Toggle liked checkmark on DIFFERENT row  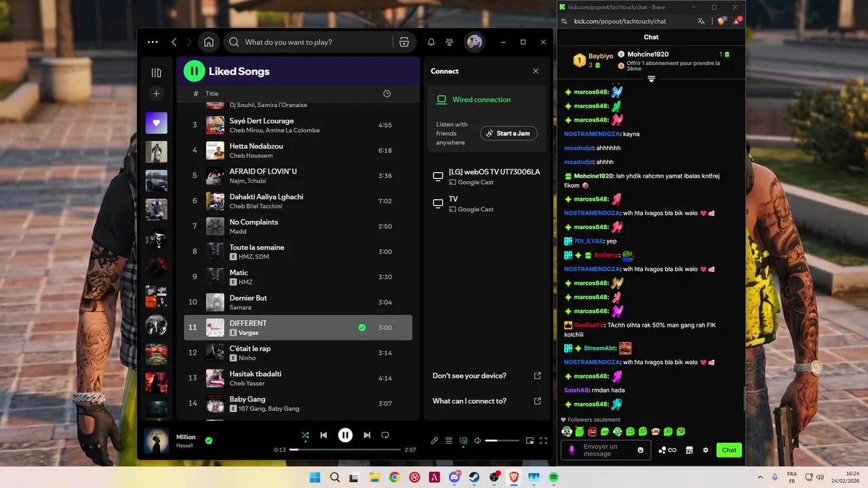coord(362,327)
